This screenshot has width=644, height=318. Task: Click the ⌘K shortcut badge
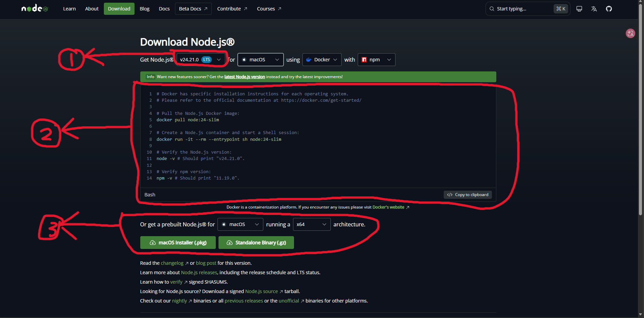coord(561,9)
